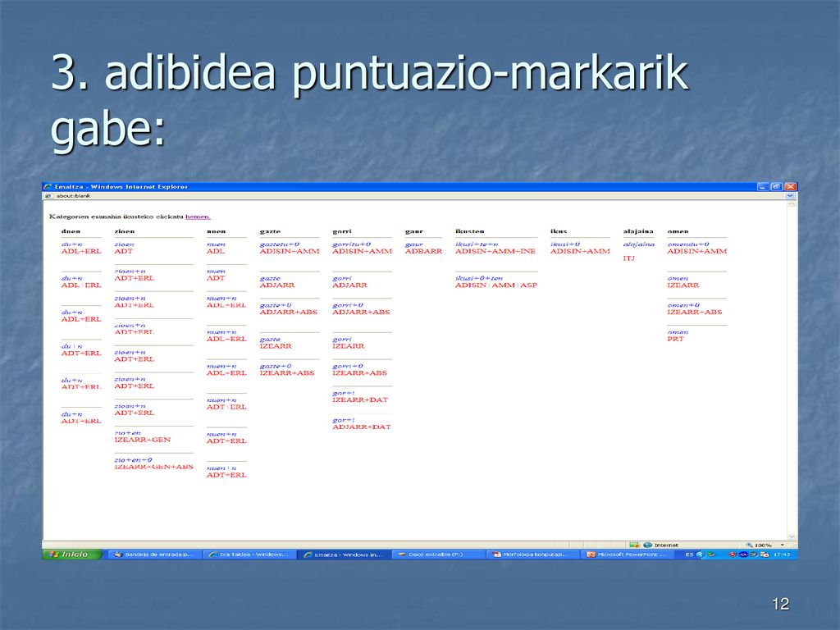840x630 pixels.
Task: Click 'ikusi+te+n' morpheme text
Action: click(x=477, y=244)
